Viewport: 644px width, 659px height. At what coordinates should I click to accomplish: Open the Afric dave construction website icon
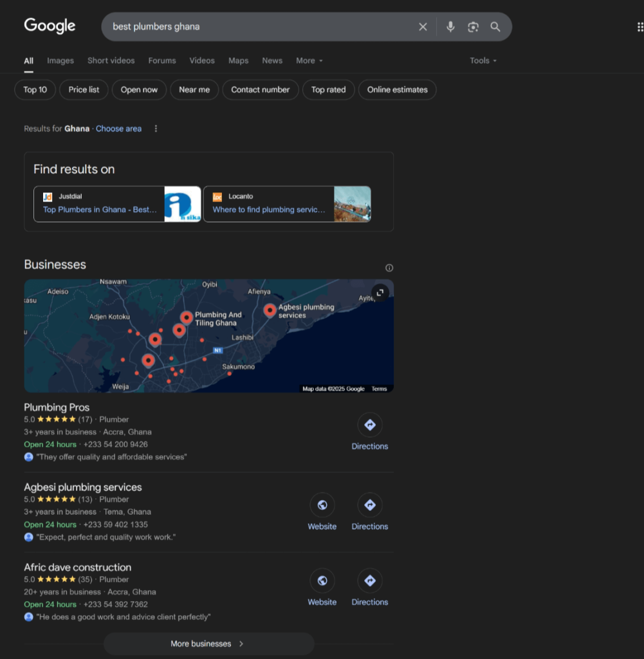click(322, 580)
